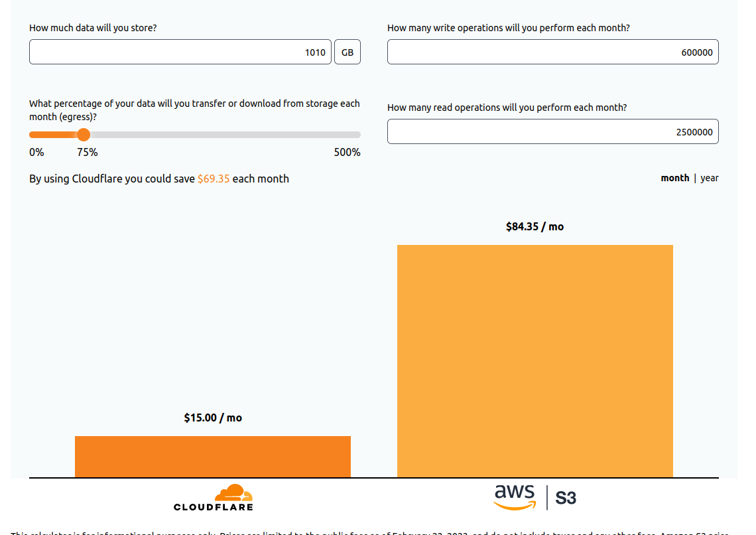Click the $84.35 / mo price label
This screenshot has width=756, height=535.
(535, 226)
